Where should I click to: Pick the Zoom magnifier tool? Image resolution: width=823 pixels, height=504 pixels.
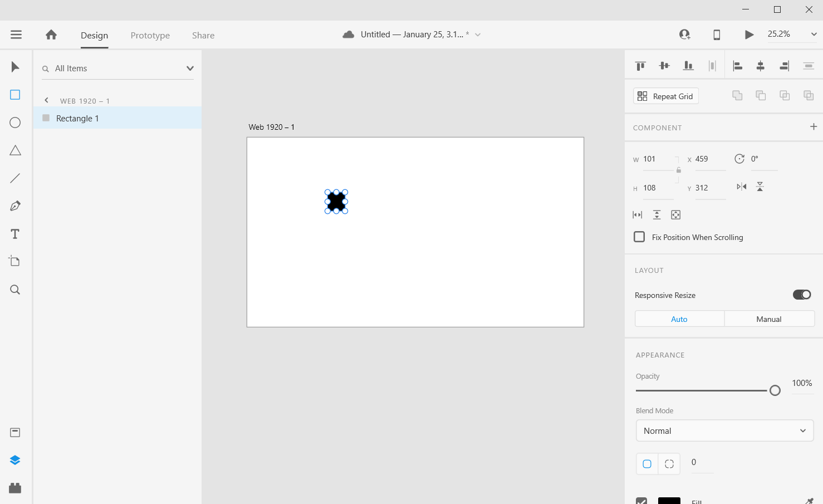point(15,290)
